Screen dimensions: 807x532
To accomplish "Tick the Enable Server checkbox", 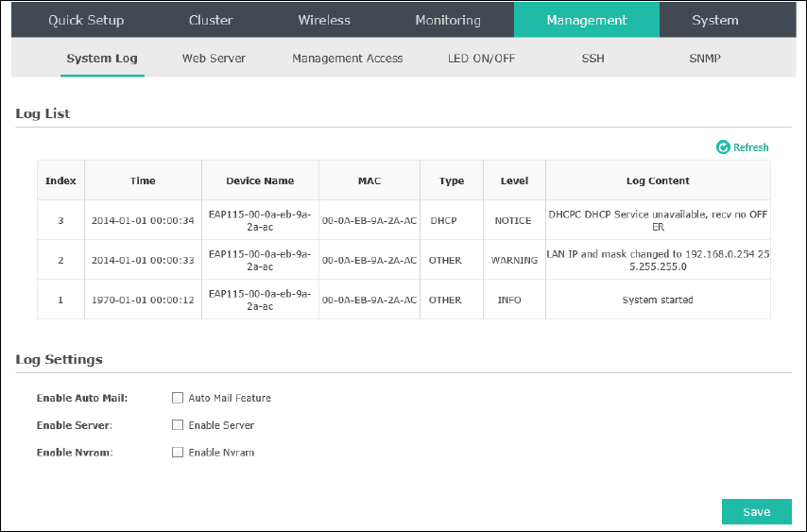I will [x=178, y=425].
